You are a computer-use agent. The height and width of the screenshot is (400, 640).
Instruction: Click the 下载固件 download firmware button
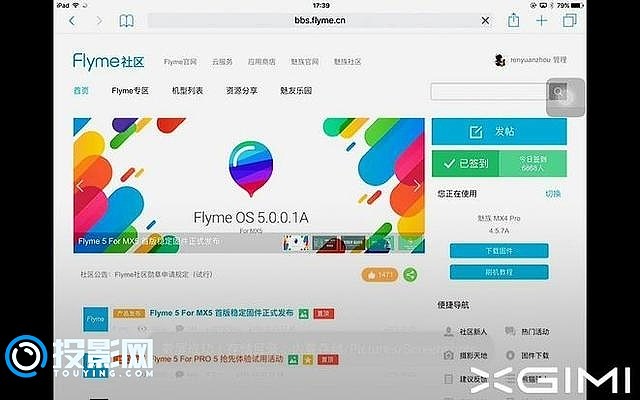tap(498, 251)
